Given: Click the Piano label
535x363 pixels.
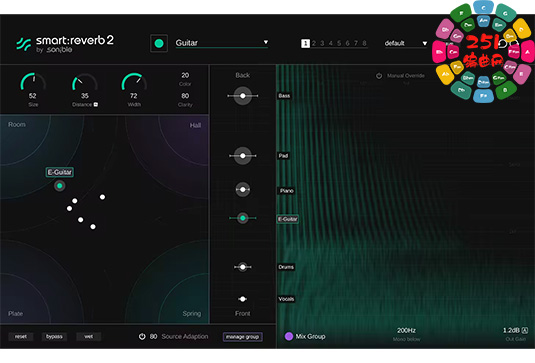Looking at the screenshot, I should click(286, 191).
